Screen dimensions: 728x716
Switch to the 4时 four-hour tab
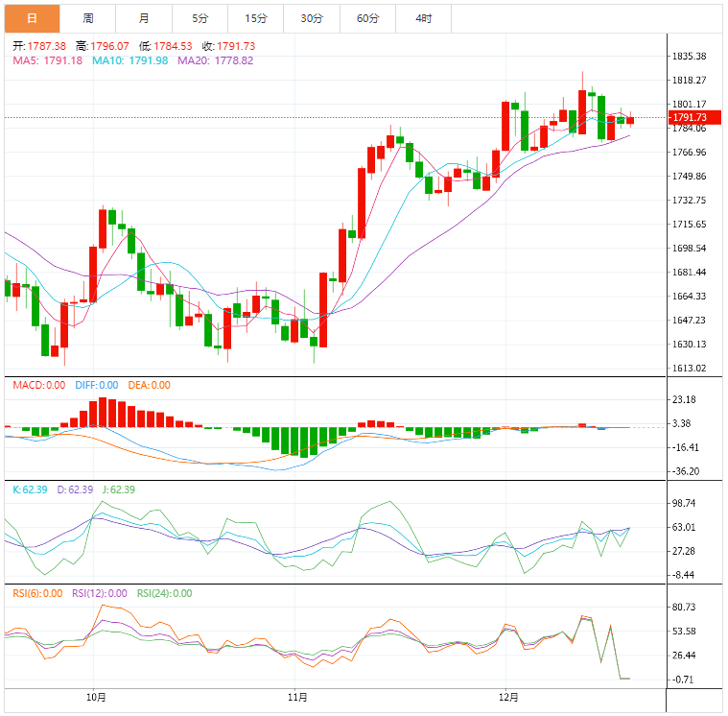tap(424, 18)
